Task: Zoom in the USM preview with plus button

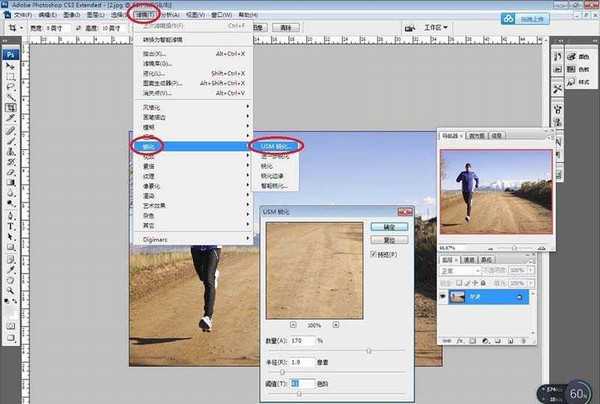Action: pos(336,325)
